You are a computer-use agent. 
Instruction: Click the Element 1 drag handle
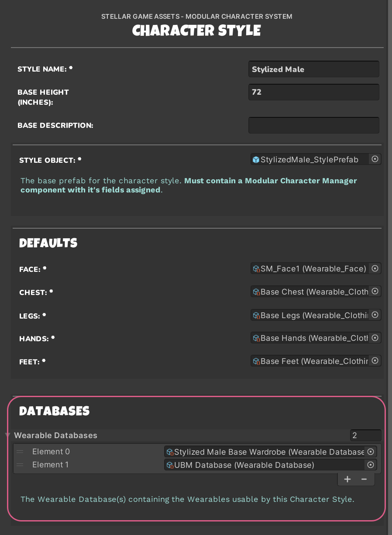20,465
